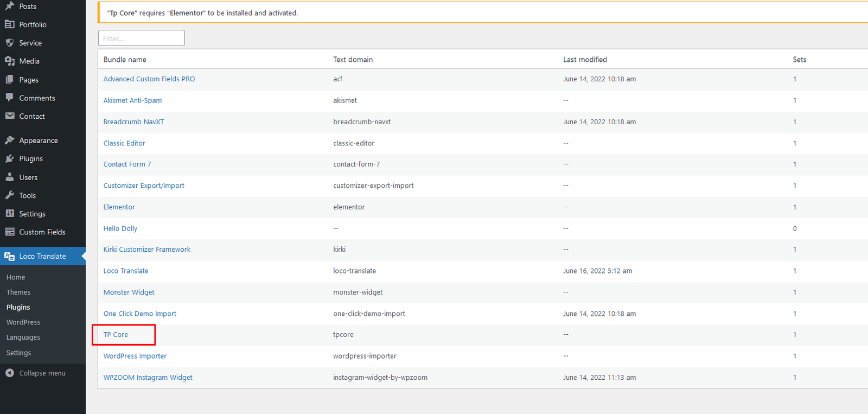Viewport: 868px width, 414px height.
Task: Click the Comments bubble icon
Action: [x=10, y=98]
